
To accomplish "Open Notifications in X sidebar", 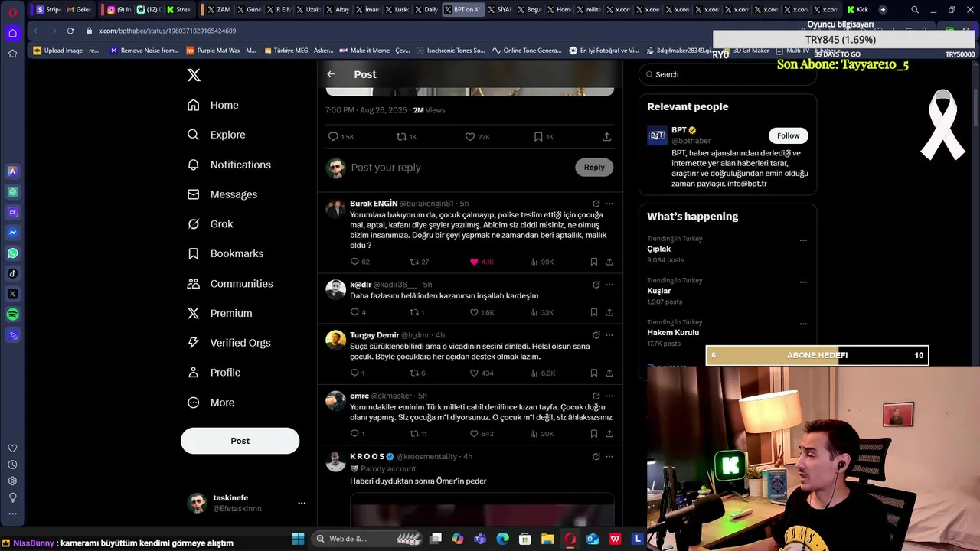I will [230, 165].
